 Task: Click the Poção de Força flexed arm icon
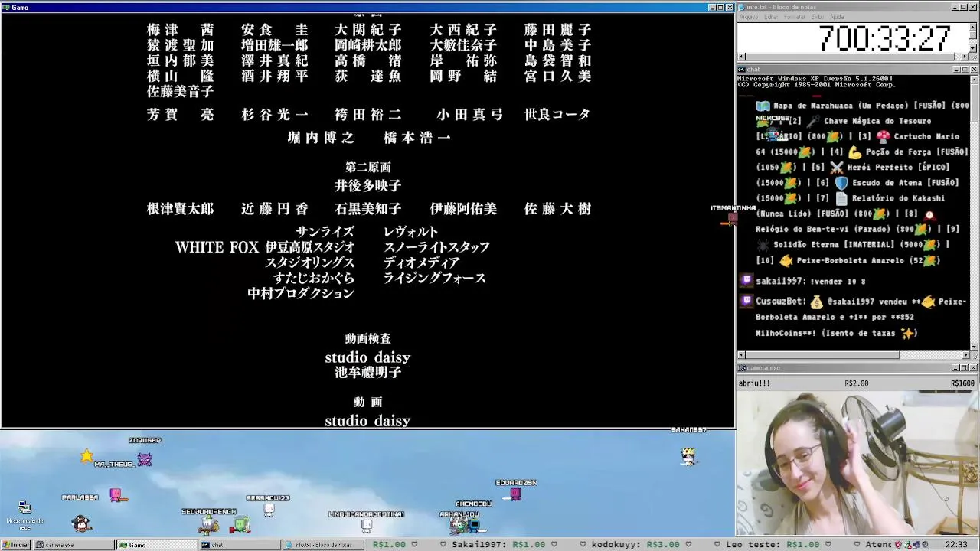click(854, 152)
